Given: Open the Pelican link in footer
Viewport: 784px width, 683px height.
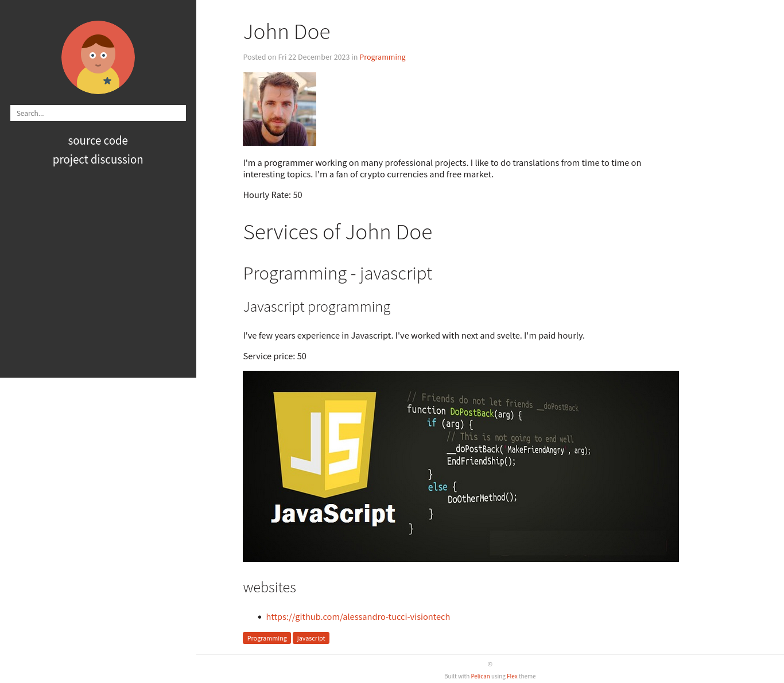Looking at the screenshot, I should pos(480,676).
